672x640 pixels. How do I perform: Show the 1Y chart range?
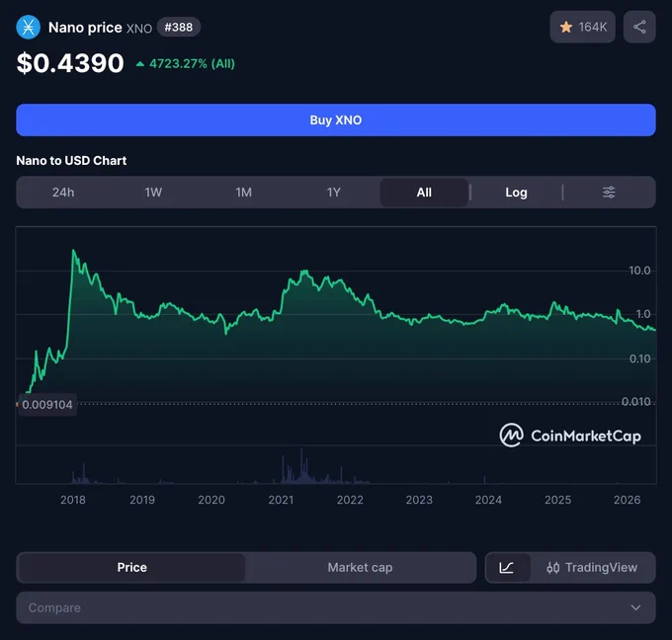click(x=333, y=193)
